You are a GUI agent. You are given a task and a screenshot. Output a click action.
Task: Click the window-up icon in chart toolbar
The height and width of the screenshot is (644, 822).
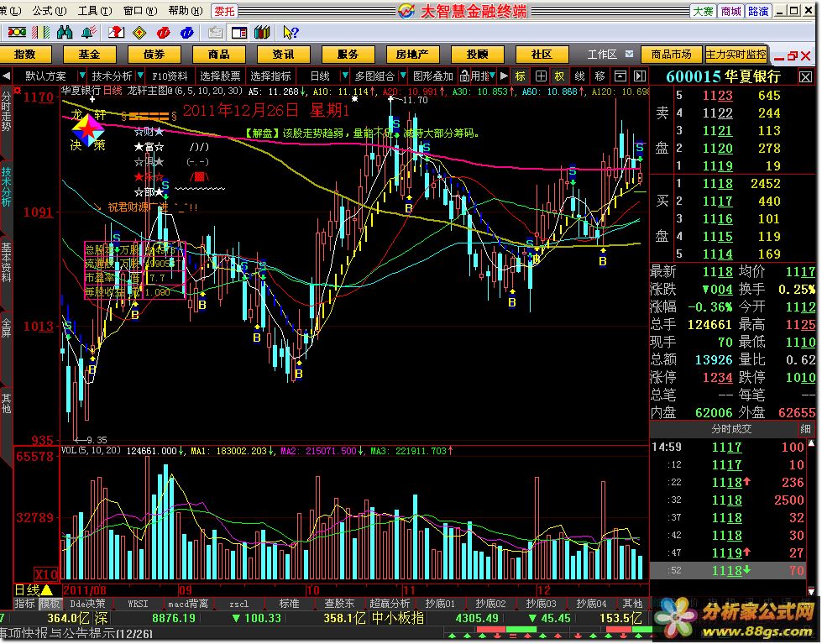click(620, 76)
